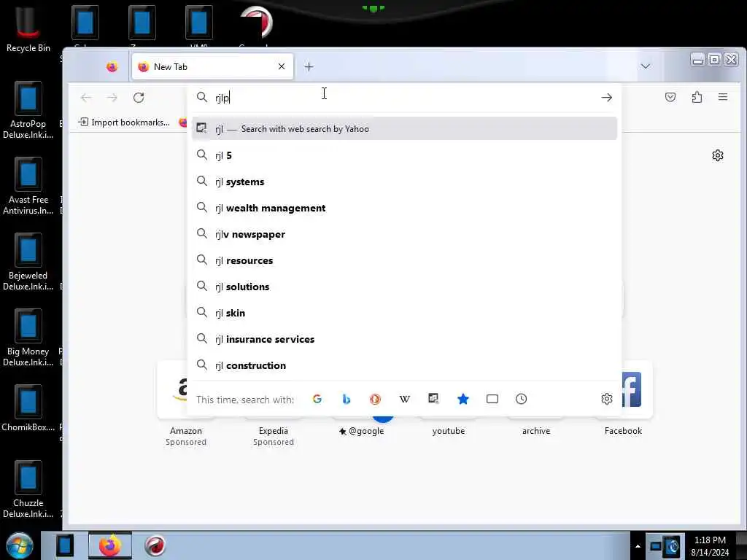The image size is (747, 560).
Task: Go back with the back arrow
Action: pos(86,98)
